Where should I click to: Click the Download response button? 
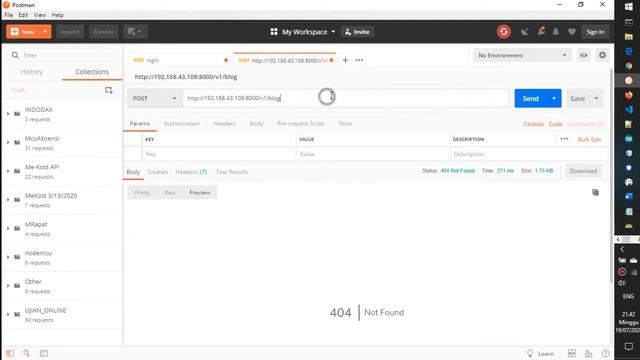point(583,171)
